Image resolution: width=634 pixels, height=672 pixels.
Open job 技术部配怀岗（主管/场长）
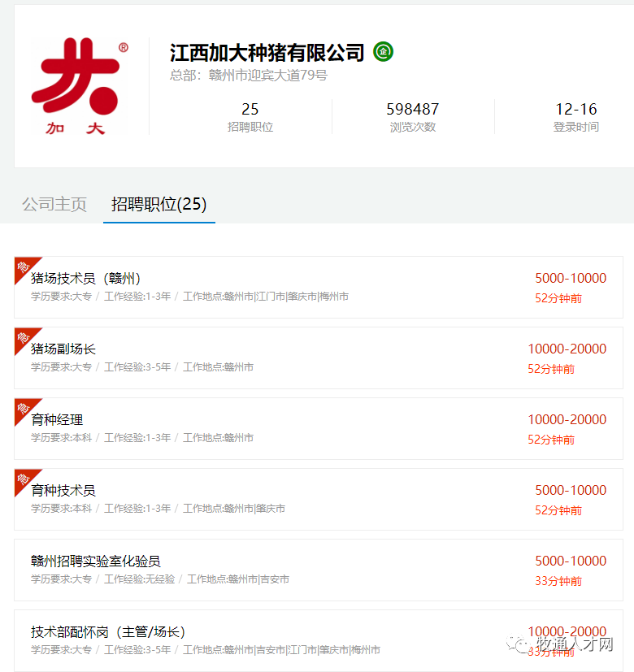(x=108, y=631)
